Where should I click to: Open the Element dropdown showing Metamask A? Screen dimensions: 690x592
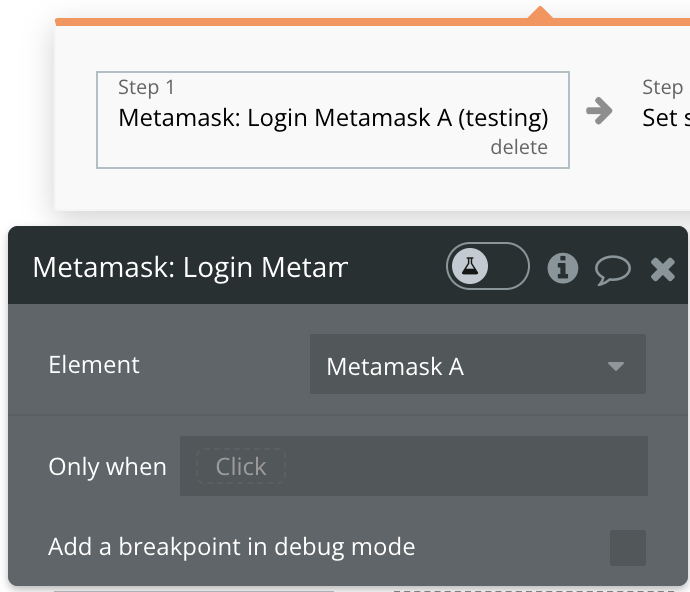478,364
